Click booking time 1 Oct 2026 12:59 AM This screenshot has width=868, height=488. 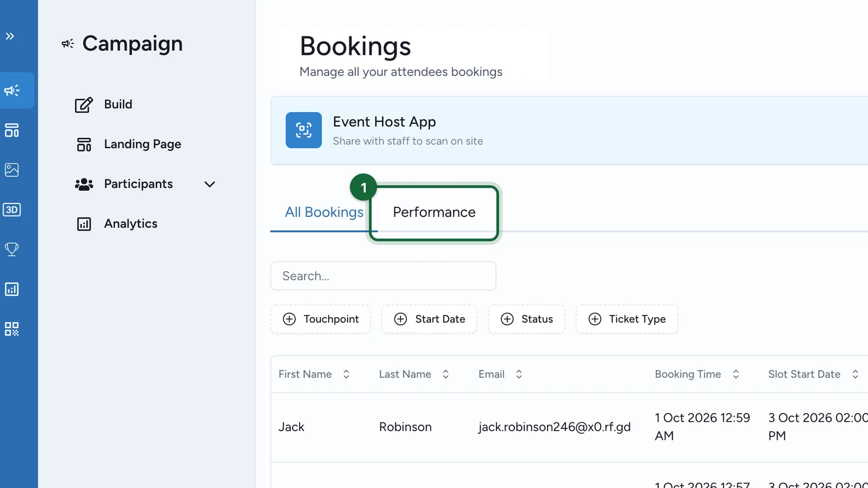pos(702,427)
